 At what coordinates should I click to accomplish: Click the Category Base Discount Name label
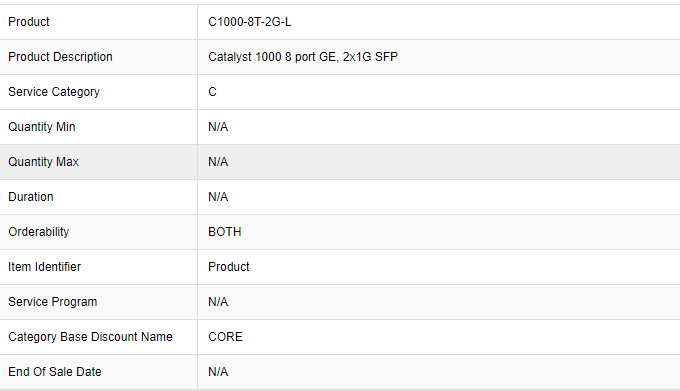click(91, 337)
